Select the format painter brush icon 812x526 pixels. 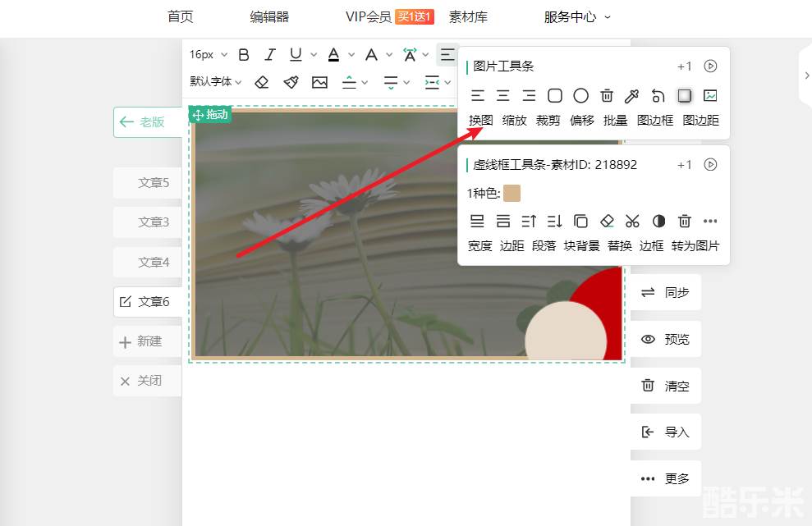pos(291,82)
